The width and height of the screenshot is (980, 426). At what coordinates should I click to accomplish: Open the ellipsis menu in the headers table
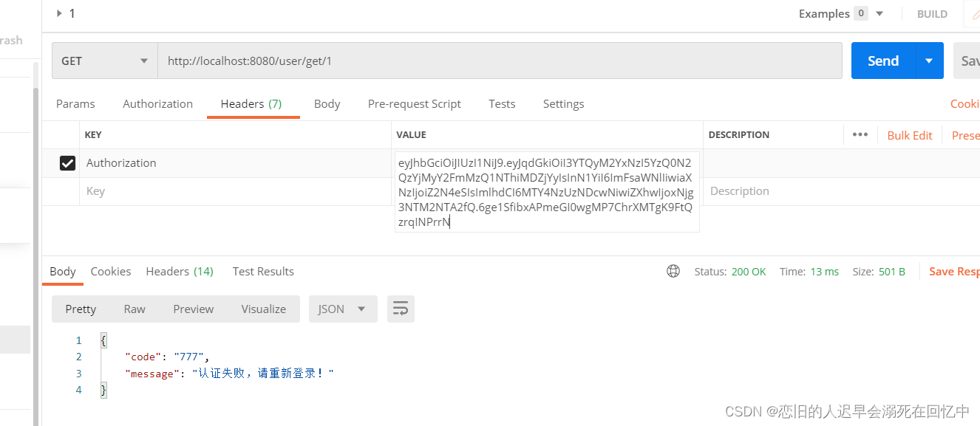coord(860,134)
